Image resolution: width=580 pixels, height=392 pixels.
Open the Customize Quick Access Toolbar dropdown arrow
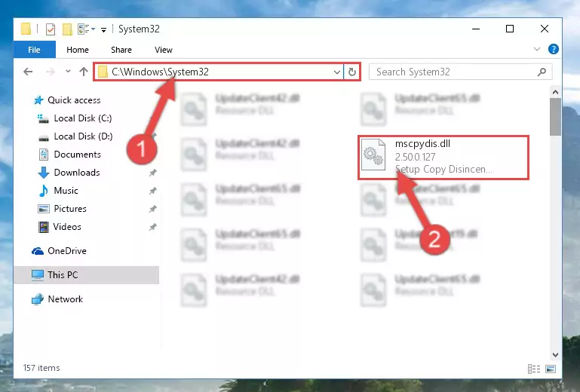tap(103, 29)
